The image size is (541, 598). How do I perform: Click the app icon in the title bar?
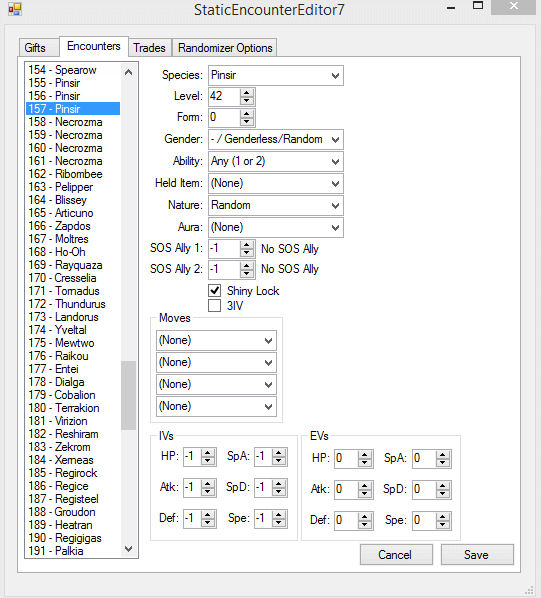click(15, 9)
